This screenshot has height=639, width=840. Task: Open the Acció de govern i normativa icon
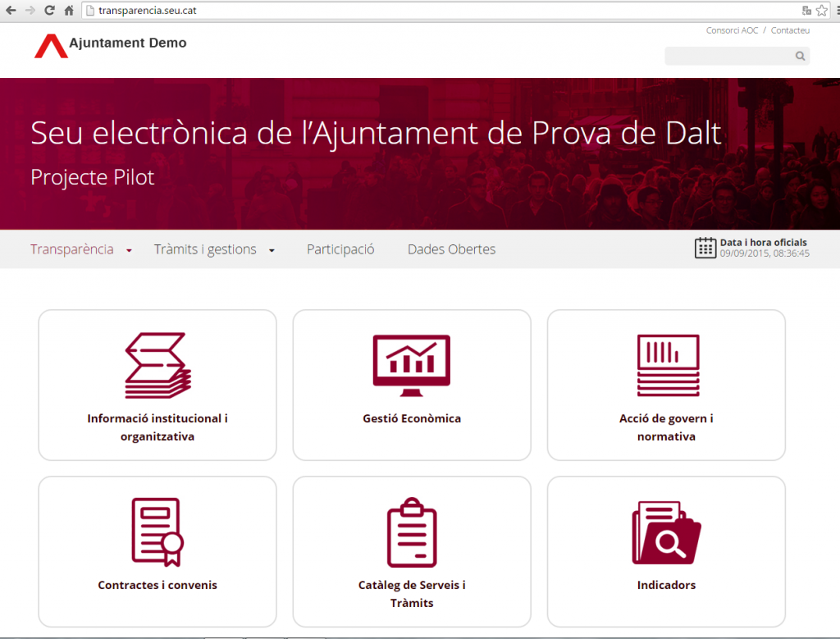pyautogui.click(x=665, y=365)
